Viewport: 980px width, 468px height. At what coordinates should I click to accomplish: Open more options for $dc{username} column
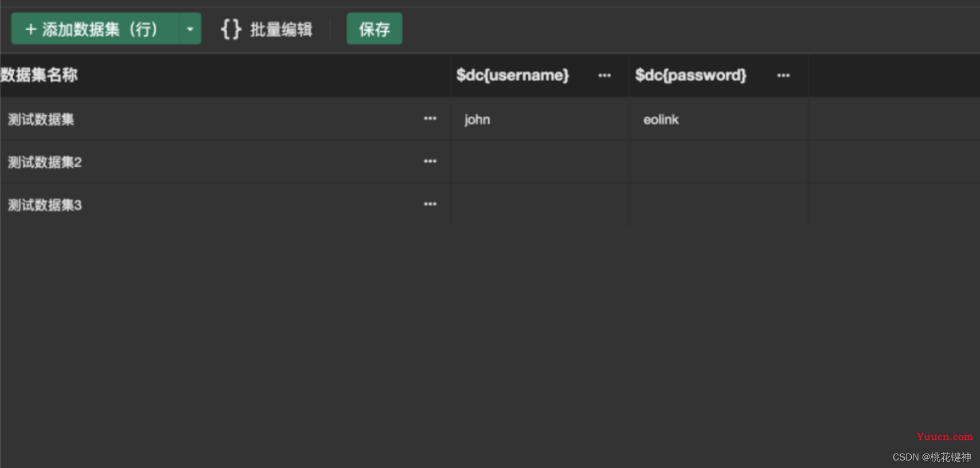[604, 75]
